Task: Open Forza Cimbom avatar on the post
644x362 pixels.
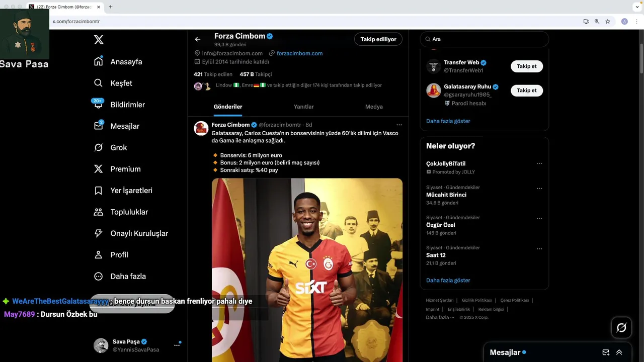Action: tap(201, 128)
